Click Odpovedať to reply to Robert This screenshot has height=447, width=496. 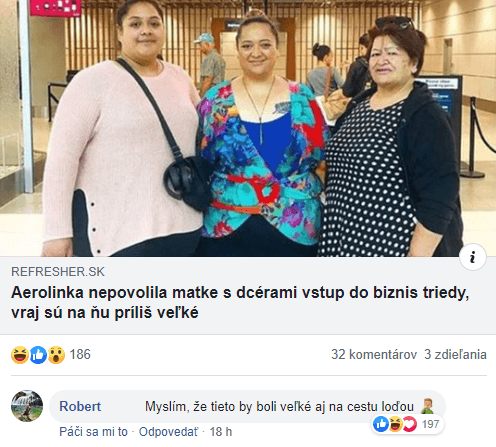[169, 432]
